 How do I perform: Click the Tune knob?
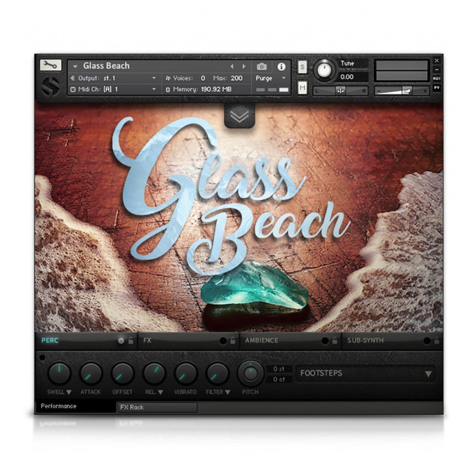(x=324, y=71)
